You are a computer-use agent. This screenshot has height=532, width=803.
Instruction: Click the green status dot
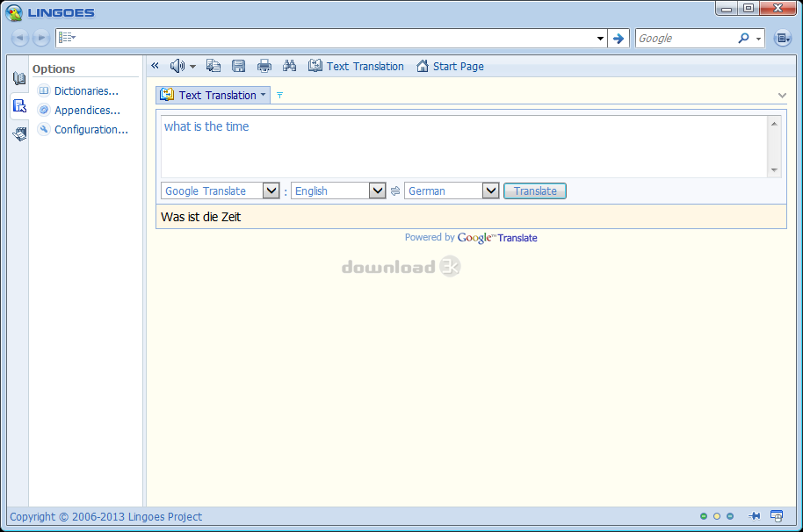tap(704, 516)
